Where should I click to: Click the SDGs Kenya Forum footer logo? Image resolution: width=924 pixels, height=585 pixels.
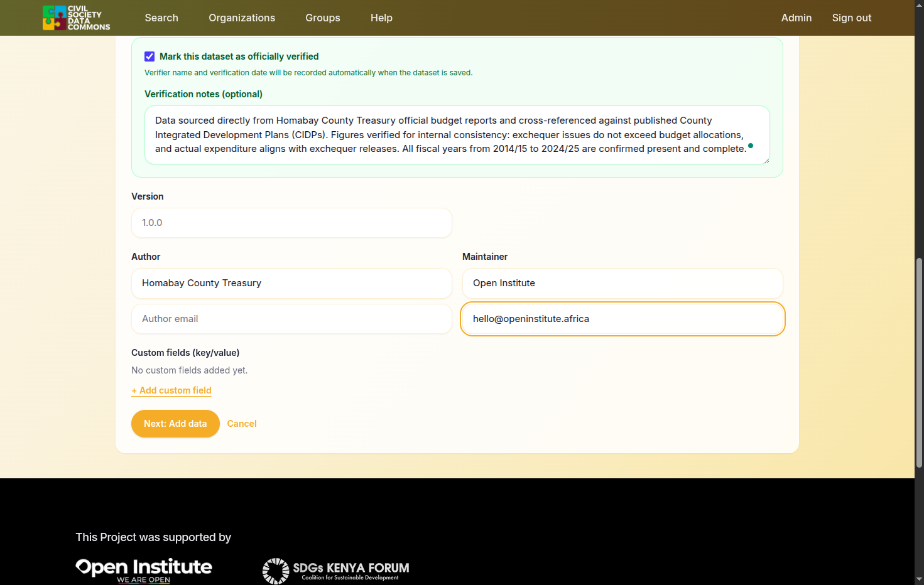click(x=335, y=571)
